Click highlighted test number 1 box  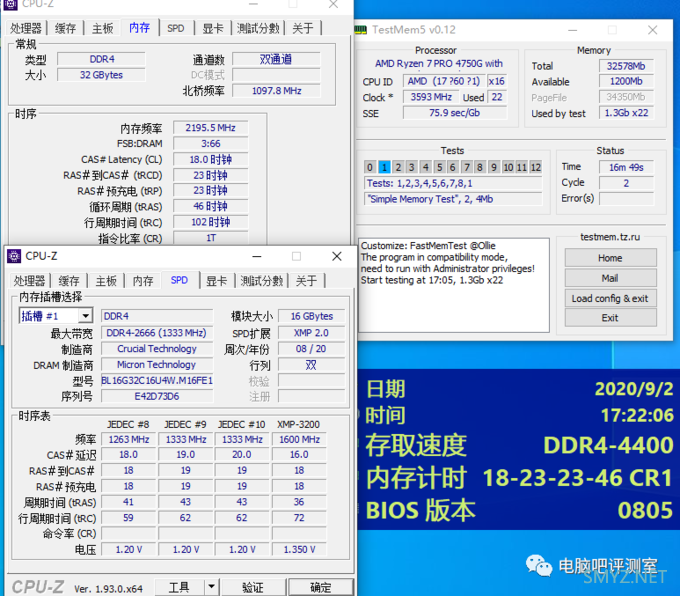click(384, 167)
